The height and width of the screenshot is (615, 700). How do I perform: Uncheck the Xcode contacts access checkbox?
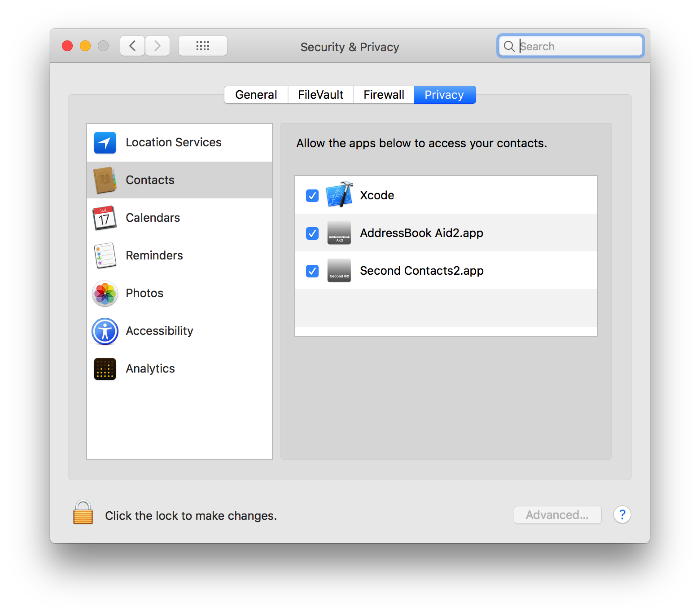click(312, 196)
